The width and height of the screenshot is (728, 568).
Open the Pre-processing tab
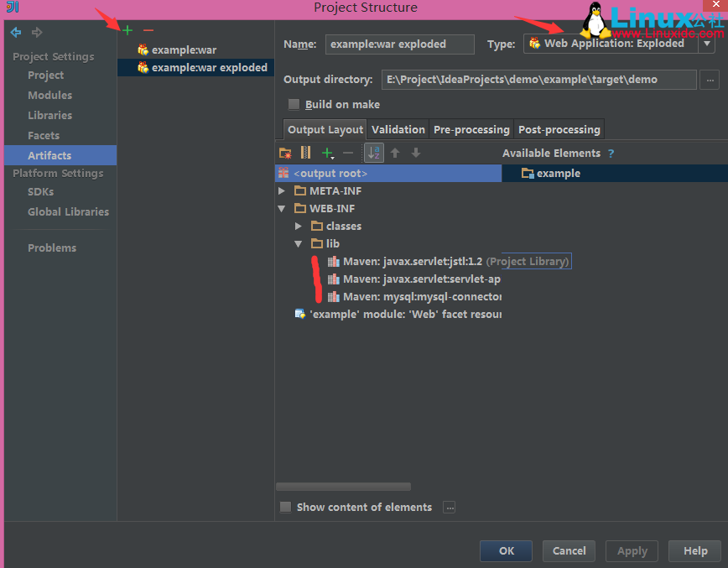(x=471, y=129)
